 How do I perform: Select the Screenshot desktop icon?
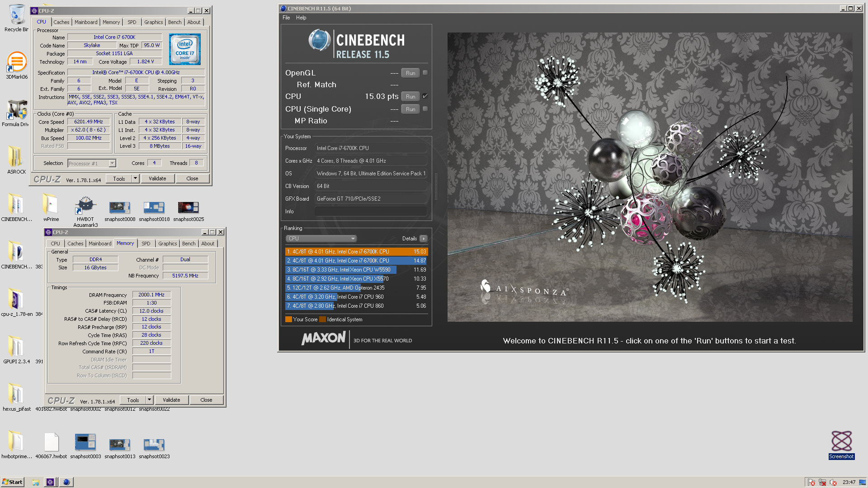point(841,441)
